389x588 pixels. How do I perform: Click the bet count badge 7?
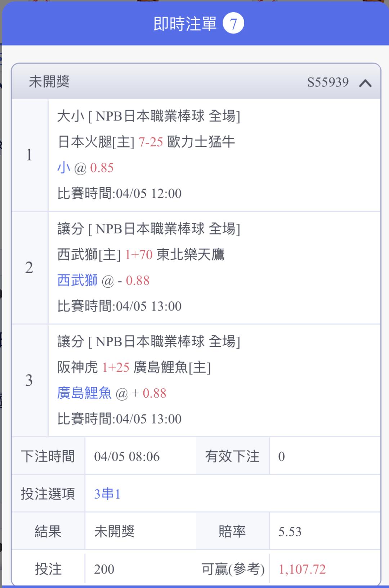click(x=233, y=24)
